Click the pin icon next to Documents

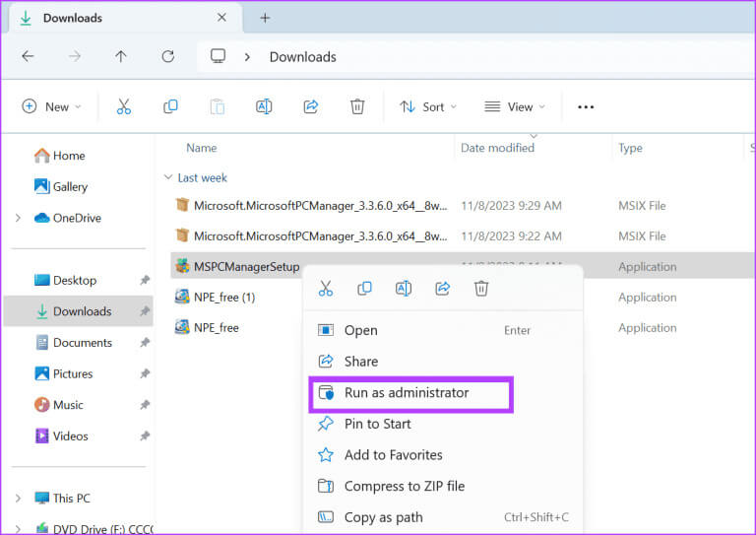point(144,343)
